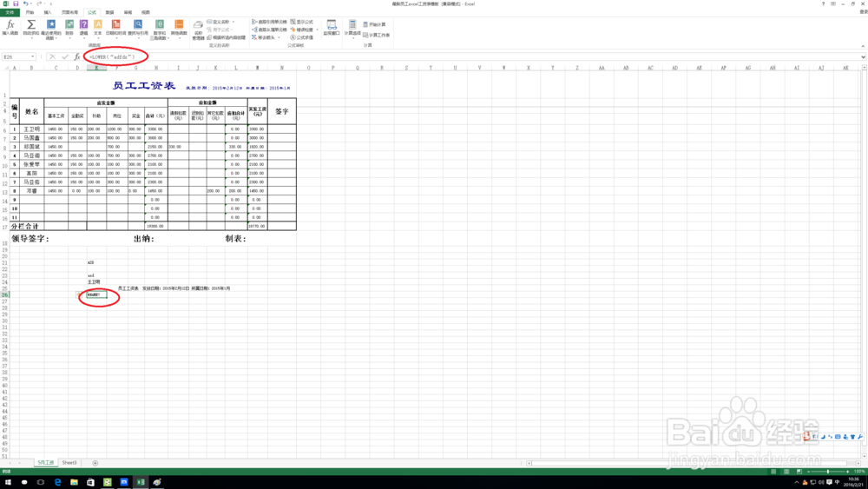Click 根据所选内容创建 create from selection

227,37
